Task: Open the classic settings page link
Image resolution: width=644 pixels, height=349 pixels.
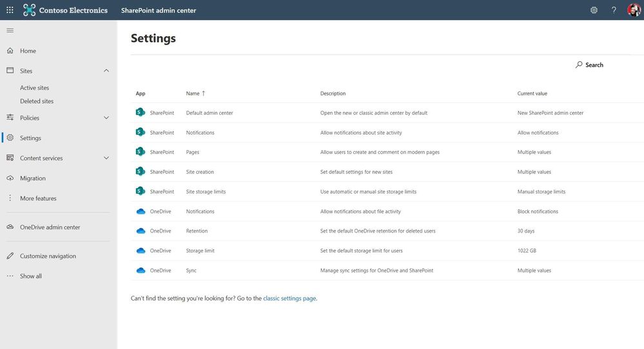Action: [x=289, y=299]
